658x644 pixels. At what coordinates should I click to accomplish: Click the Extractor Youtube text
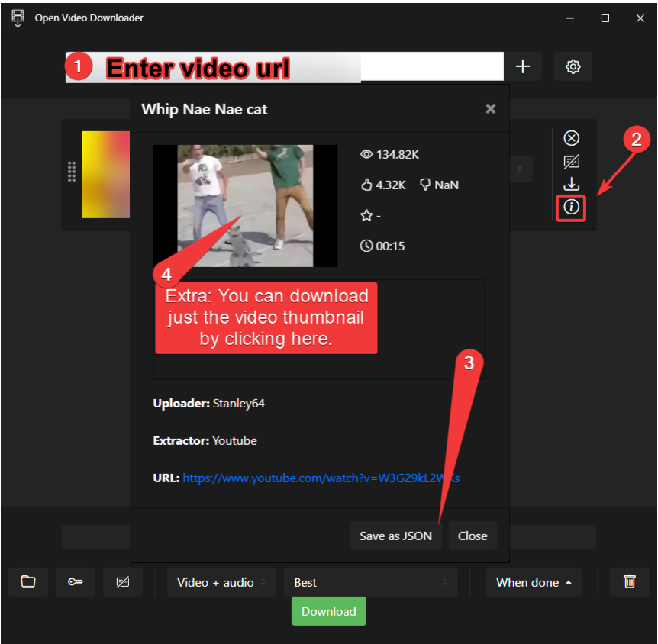click(205, 441)
